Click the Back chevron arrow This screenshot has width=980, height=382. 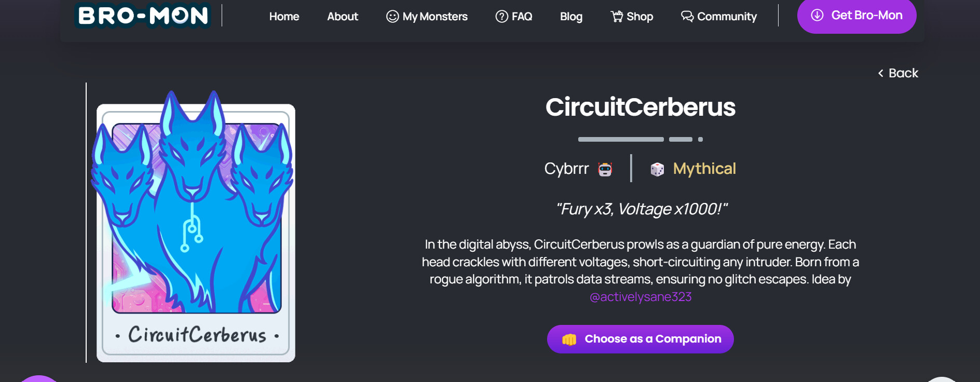tap(881, 73)
